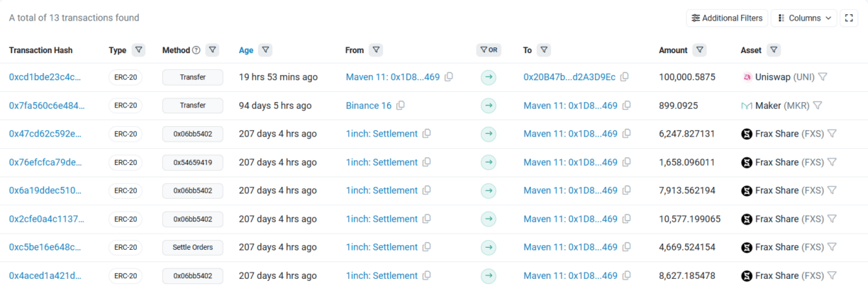Open transaction 0x7fa560c6e484...
Screen dimensions: 868x286
coord(46,105)
